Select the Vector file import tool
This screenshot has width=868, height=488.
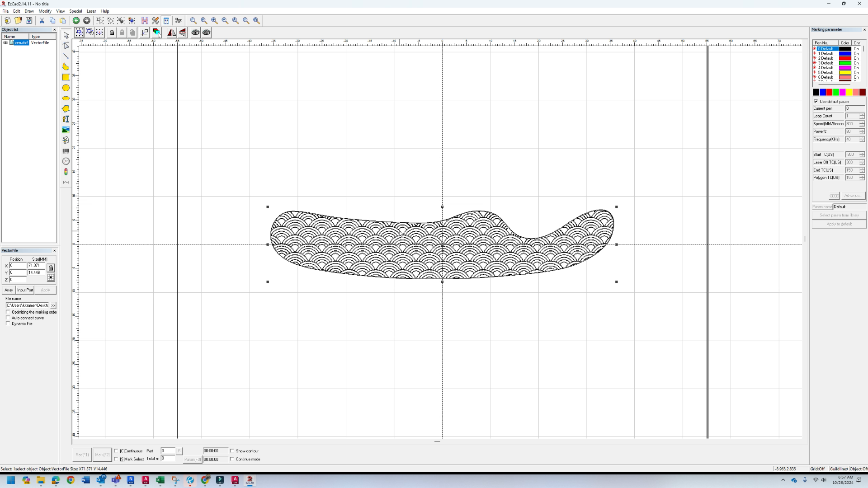click(66, 140)
